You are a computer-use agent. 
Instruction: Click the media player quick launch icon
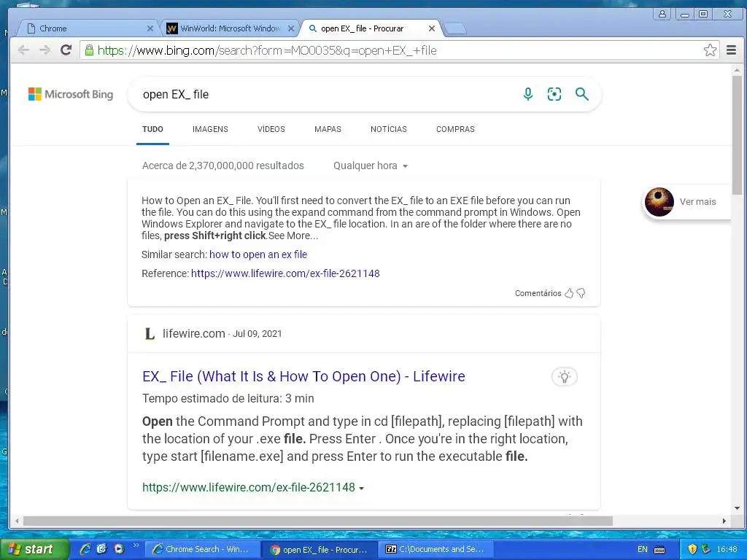(x=119, y=549)
